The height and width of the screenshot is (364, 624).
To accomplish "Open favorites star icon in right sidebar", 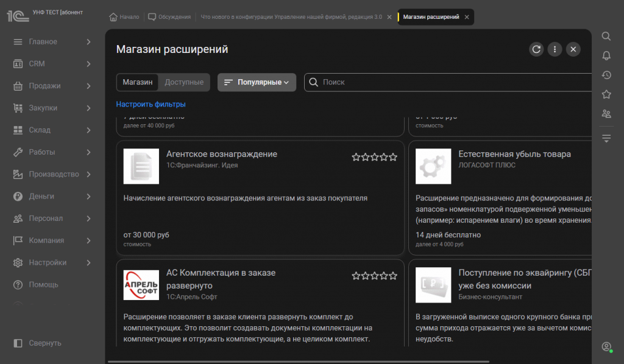I will (606, 94).
